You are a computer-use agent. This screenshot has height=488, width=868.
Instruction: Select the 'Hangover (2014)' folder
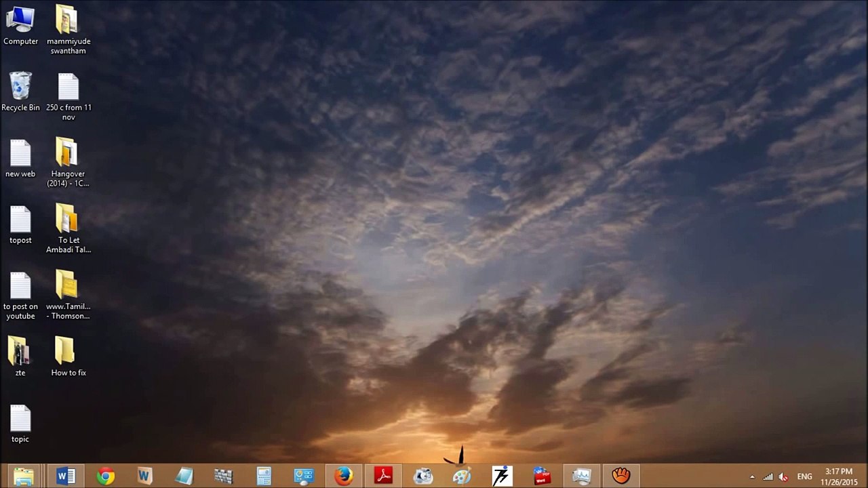(68, 163)
